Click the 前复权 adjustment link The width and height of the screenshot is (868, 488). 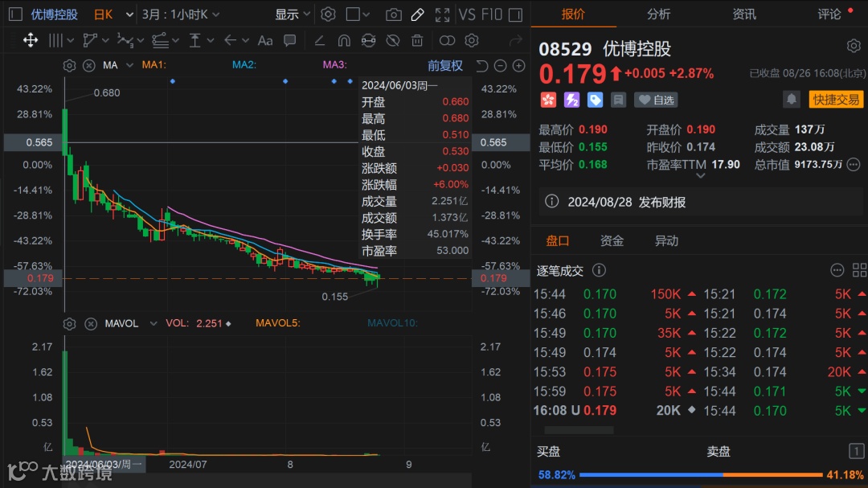coord(445,66)
